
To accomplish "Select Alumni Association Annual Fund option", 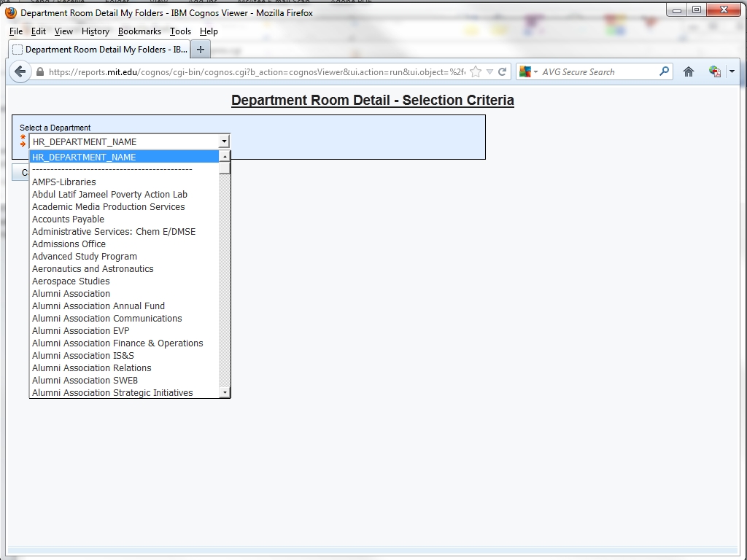I will tap(98, 306).
